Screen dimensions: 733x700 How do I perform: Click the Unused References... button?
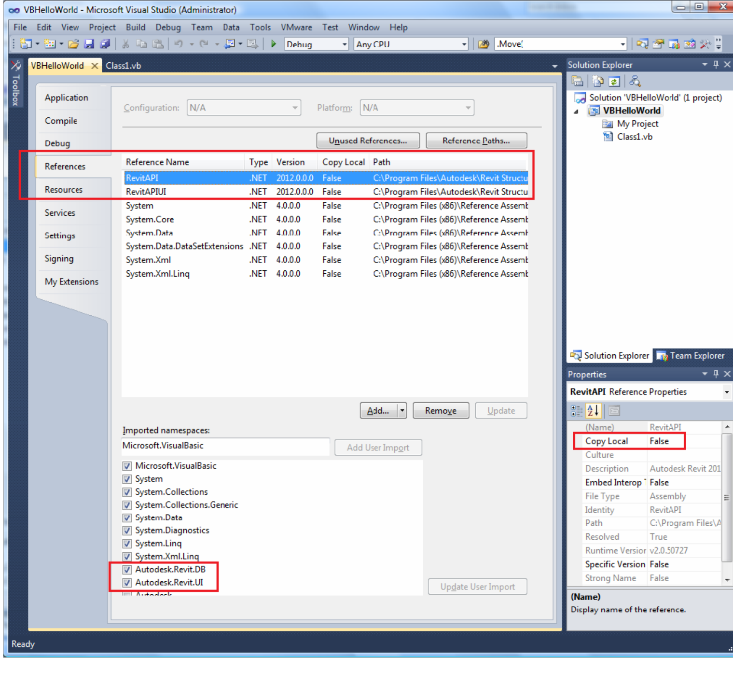coord(368,141)
